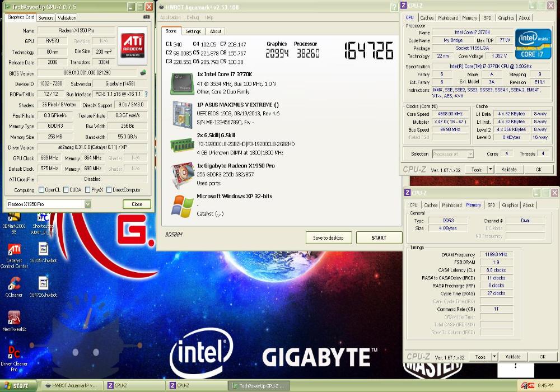Click OK in the upper CPU-Z window
The image size is (560, 392).
click(539, 169)
